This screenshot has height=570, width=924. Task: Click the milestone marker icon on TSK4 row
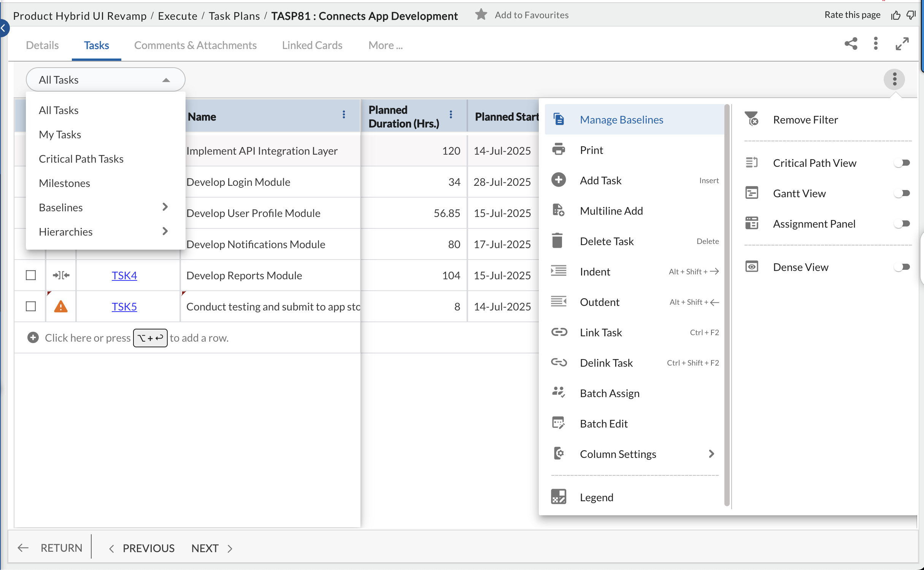tap(61, 275)
